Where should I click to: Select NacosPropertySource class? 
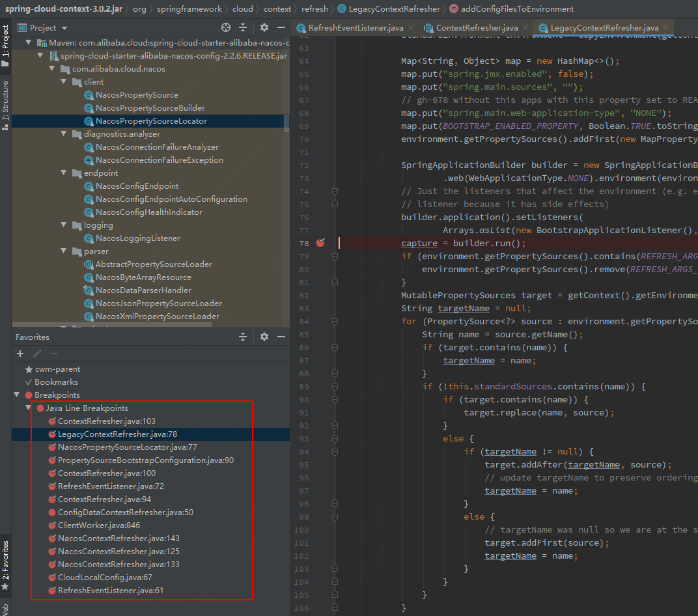(137, 95)
